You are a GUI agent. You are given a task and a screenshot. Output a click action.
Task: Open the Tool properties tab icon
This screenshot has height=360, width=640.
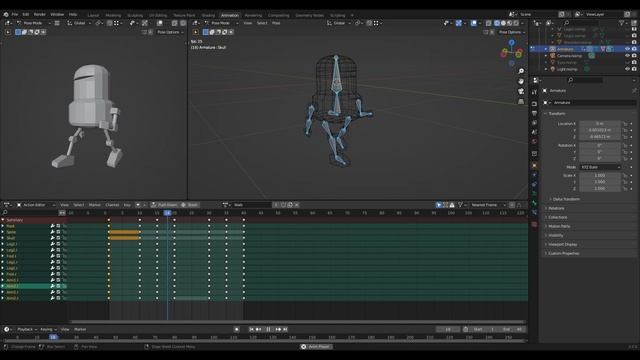click(534, 92)
